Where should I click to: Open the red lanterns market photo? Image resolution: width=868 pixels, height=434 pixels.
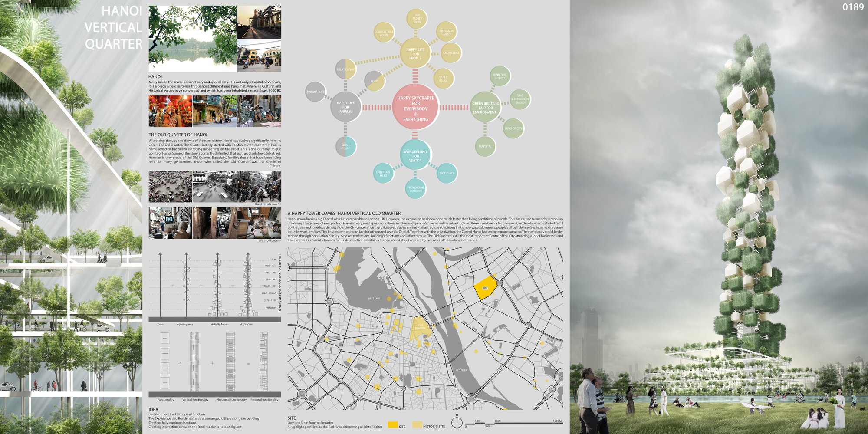pos(170,112)
